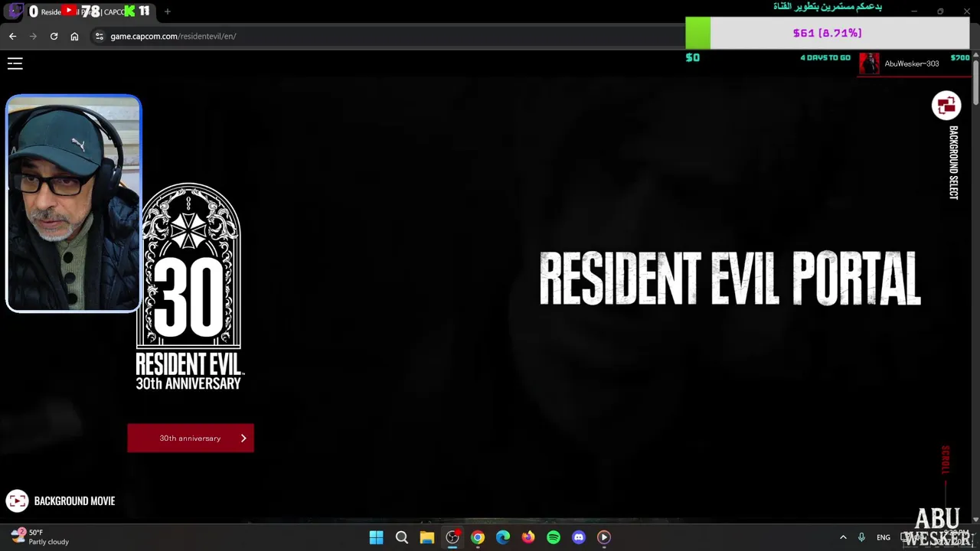The image size is (980, 551).
Task: Reload the Resident Evil Portal page
Action: (x=54, y=36)
